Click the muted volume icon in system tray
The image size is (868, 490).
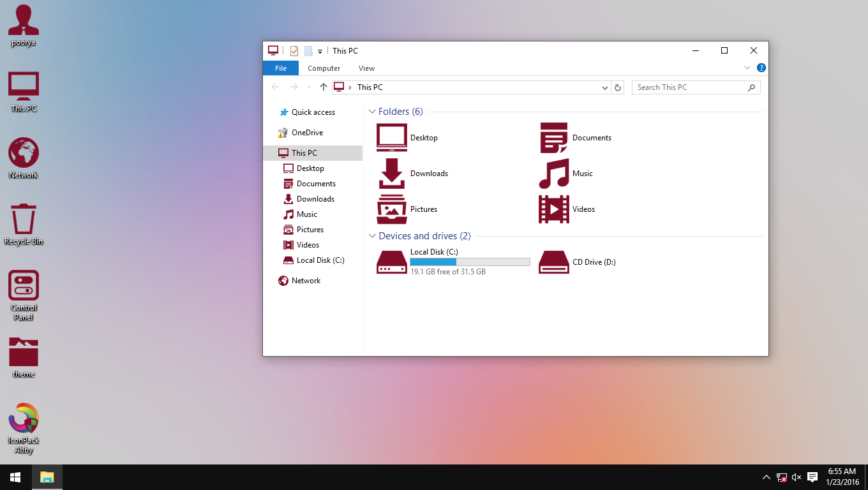[797, 477]
